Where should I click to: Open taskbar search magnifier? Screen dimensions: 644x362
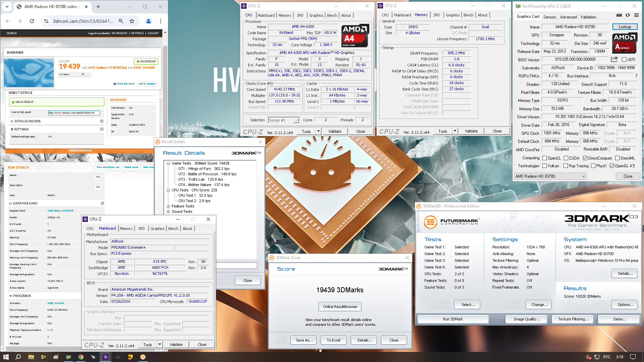[x=18, y=357]
